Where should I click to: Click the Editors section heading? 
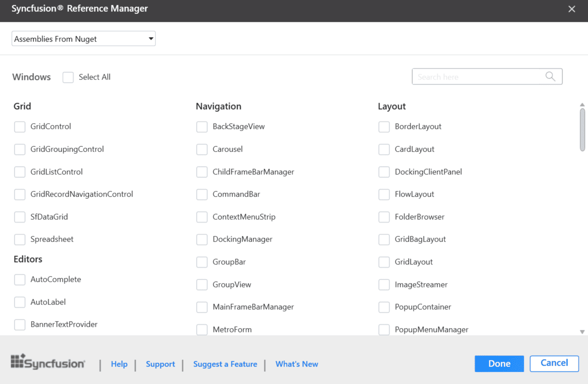28,259
